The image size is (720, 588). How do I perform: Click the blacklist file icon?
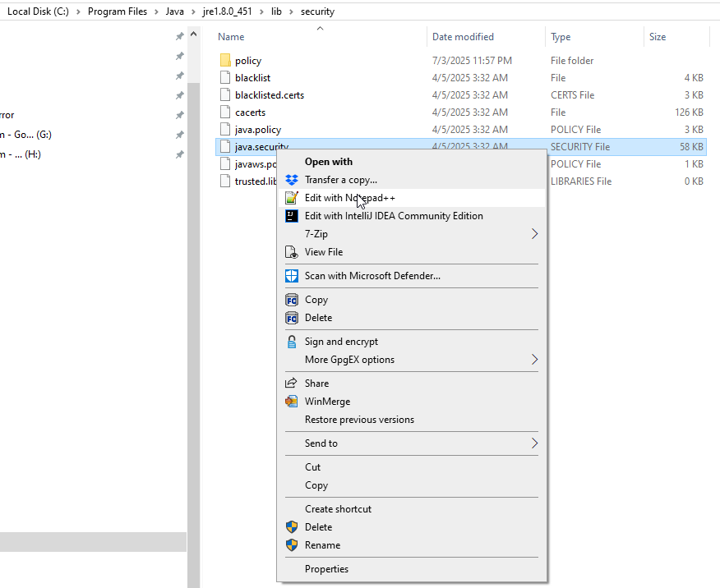[225, 77]
